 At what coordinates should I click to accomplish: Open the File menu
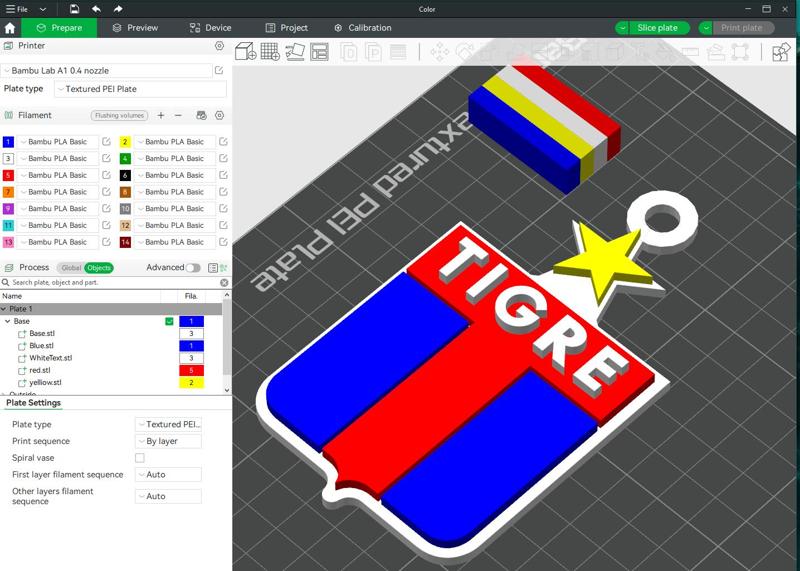tap(17, 9)
